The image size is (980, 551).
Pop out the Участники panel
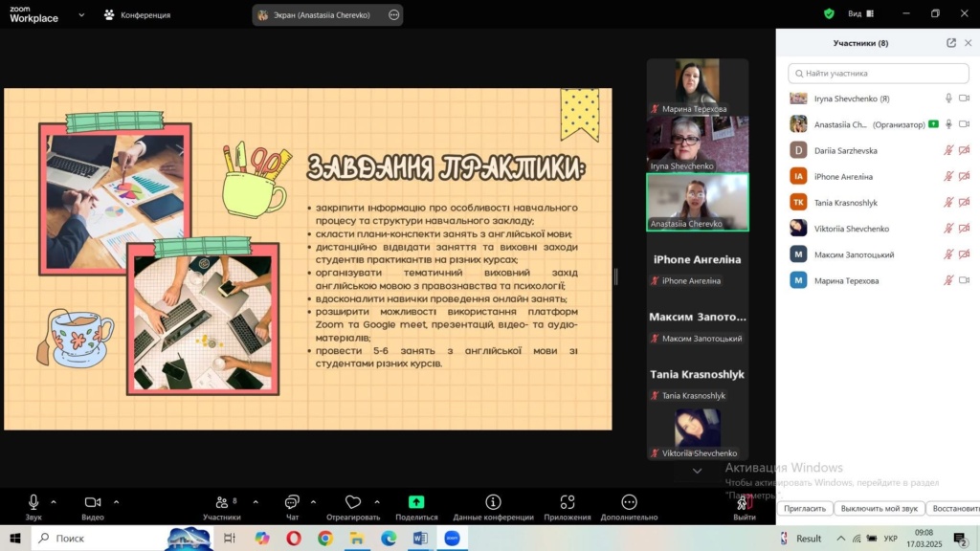click(951, 42)
